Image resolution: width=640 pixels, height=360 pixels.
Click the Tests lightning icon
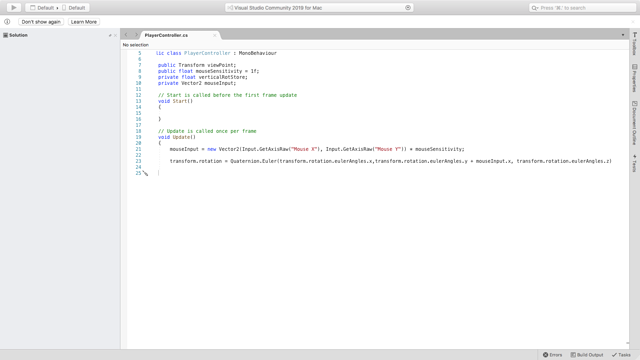[x=635, y=156]
